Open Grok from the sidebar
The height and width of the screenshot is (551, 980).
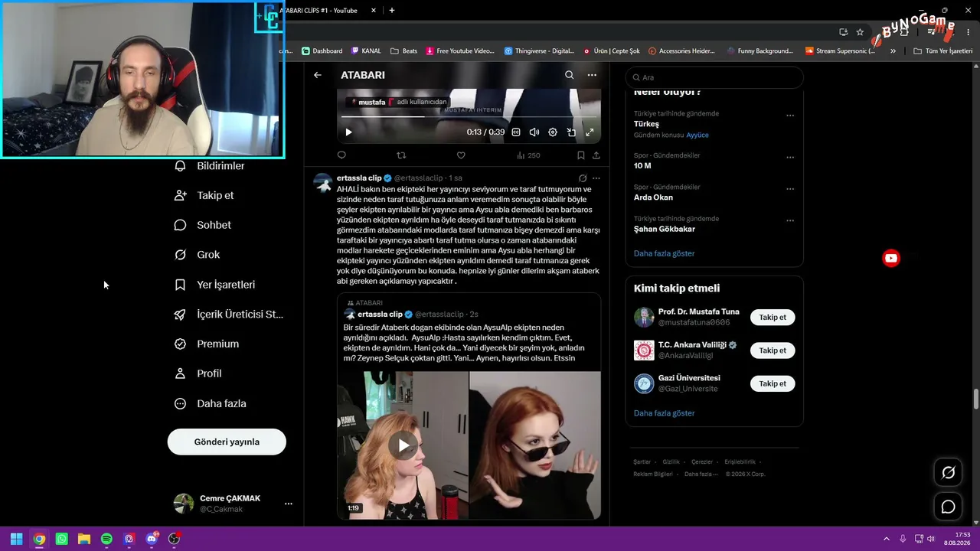(197, 255)
